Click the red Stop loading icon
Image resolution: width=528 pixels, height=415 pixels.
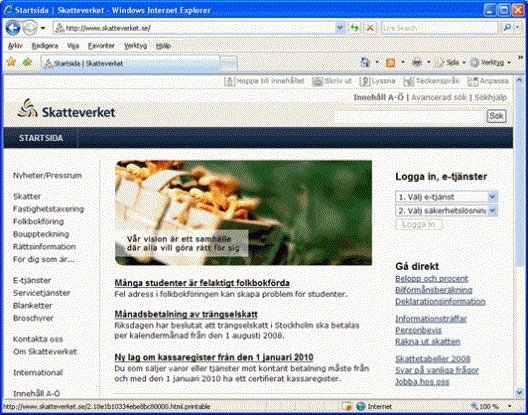coord(370,28)
